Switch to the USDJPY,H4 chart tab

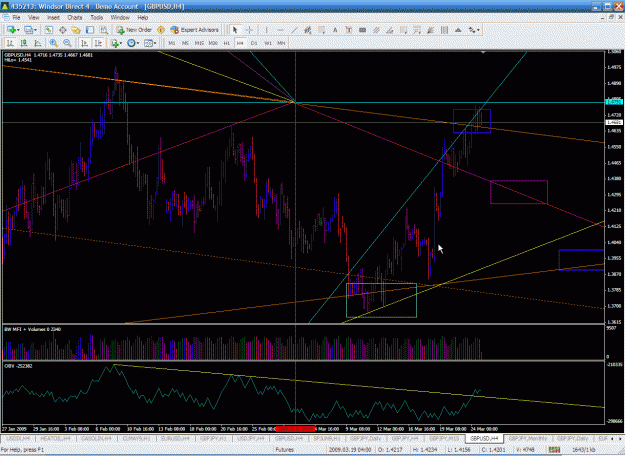(x=251, y=438)
